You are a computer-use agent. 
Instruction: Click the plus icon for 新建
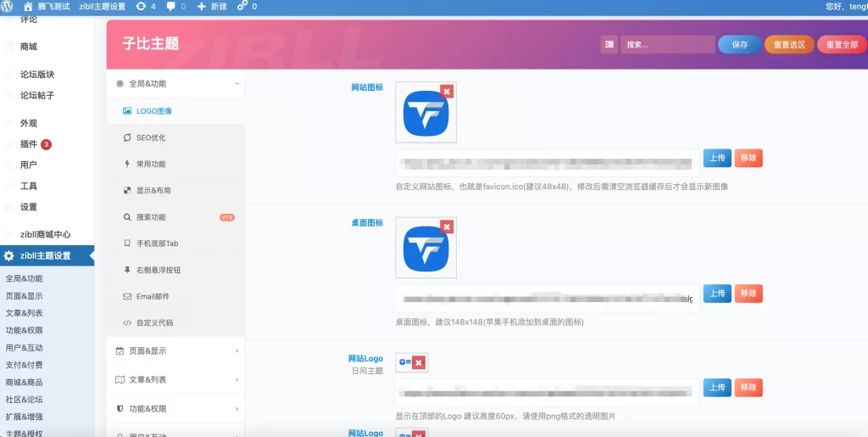tap(202, 7)
